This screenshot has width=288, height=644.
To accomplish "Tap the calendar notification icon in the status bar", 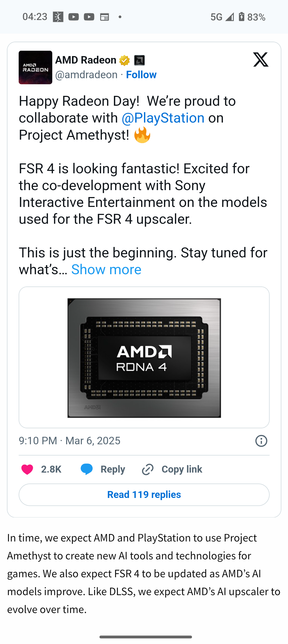I will (x=105, y=17).
